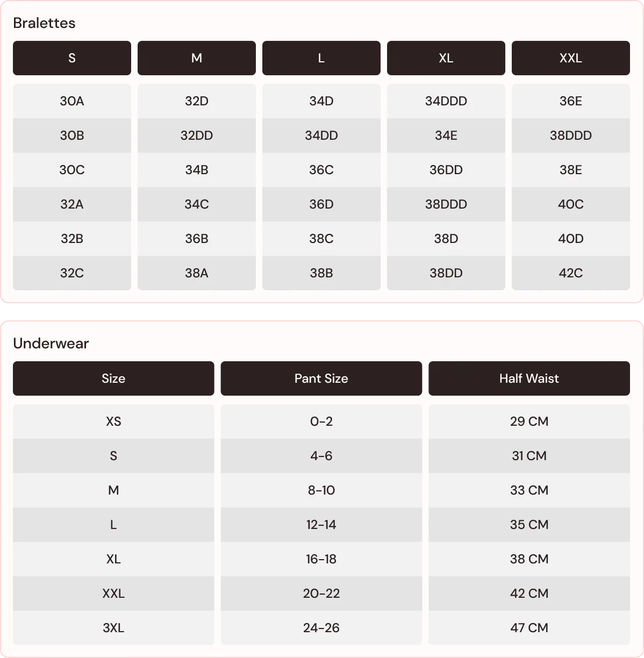Select the 47 CM half waist cell
The image size is (644, 658).
pos(529,628)
